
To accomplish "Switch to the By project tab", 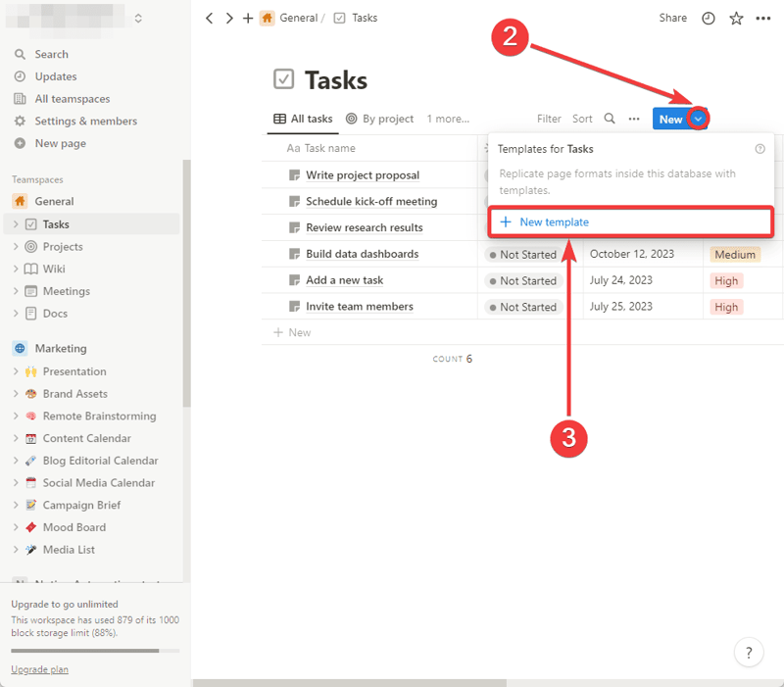I will click(x=379, y=119).
